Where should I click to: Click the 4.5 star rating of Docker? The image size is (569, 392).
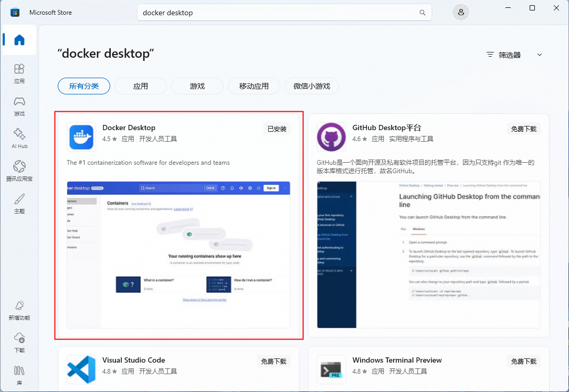[x=110, y=139]
